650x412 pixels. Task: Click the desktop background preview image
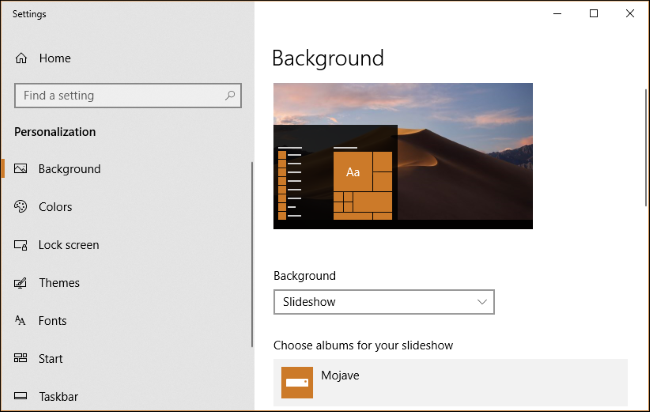(x=403, y=156)
